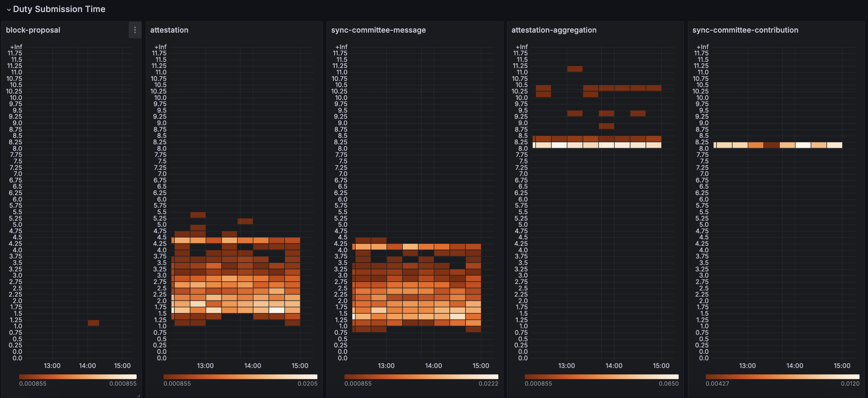Grab the block-proposal panel resize handle
This screenshot has width=868, height=398.
click(x=138, y=396)
